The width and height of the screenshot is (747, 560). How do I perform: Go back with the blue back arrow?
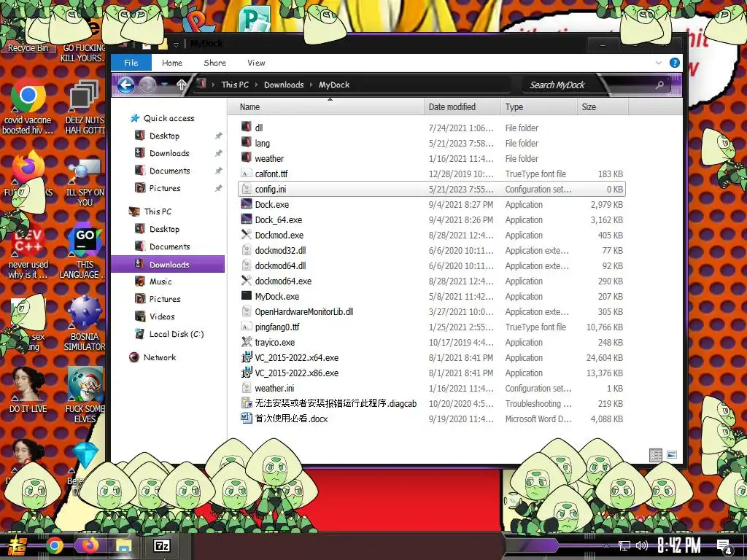(125, 85)
